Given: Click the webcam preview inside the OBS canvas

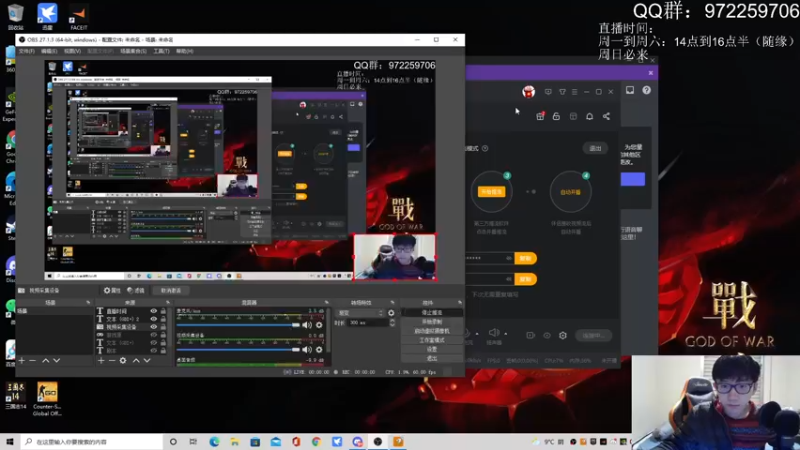Looking at the screenshot, I should [x=394, y=257].
